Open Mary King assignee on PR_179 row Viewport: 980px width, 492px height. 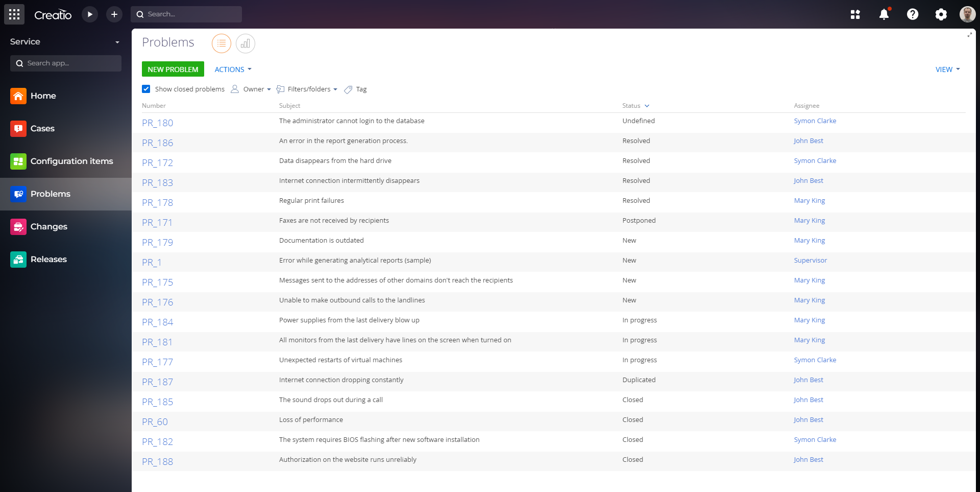click(x=810, y=241)
